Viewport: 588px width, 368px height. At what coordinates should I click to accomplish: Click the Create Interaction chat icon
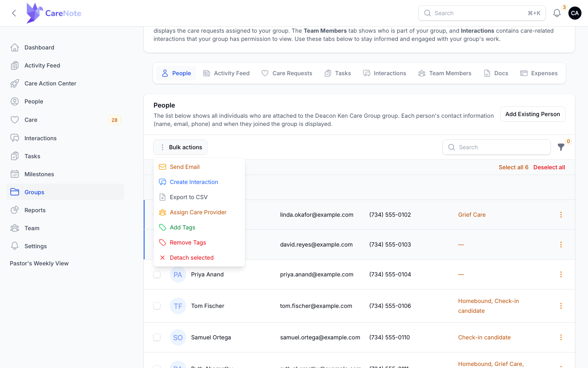163,182
